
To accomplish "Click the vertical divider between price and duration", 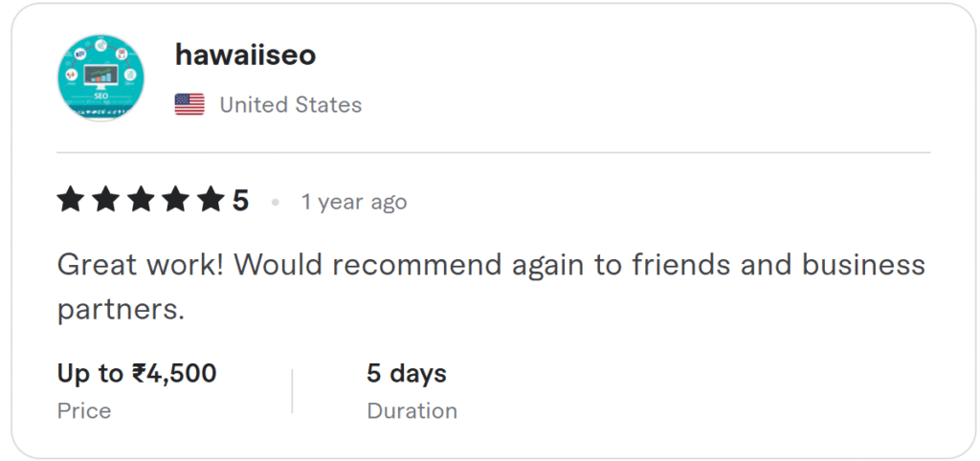I will click(292, 390).
